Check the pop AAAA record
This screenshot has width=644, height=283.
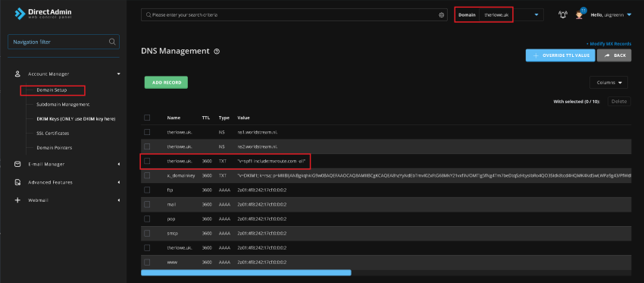147,219
